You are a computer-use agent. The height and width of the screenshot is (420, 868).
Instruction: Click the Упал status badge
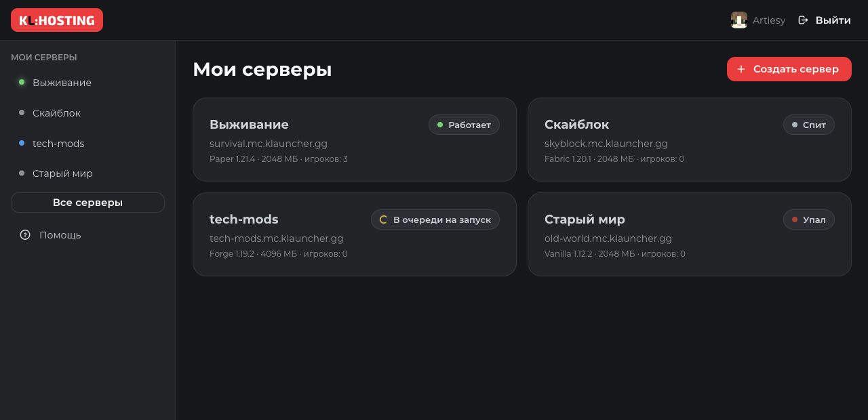tap(809, 219)
